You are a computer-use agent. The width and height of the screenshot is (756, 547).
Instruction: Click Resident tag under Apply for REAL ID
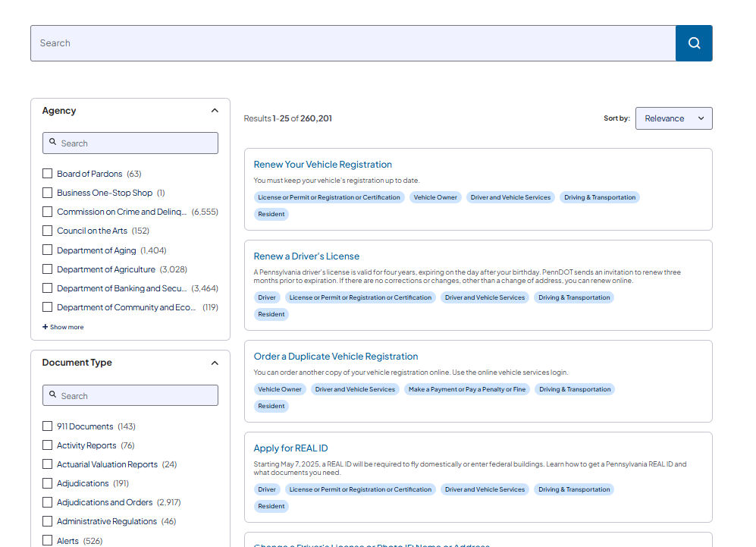click(x=271, y=506)
